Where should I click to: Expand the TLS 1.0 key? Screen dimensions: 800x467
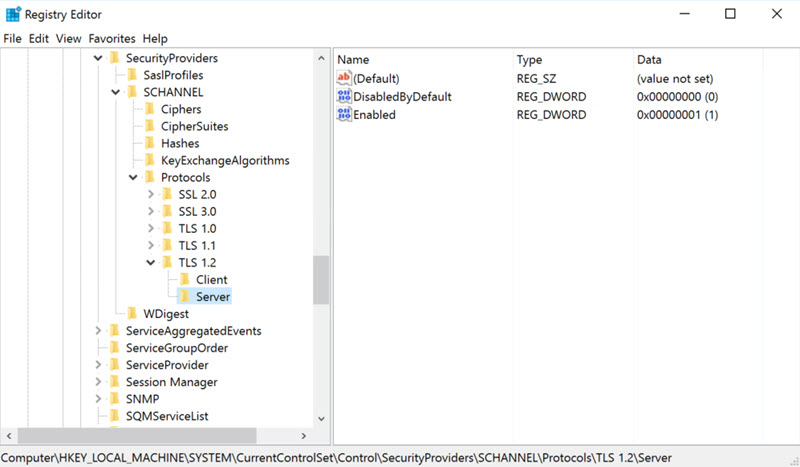pyautogui.click(x=151, y=228)
